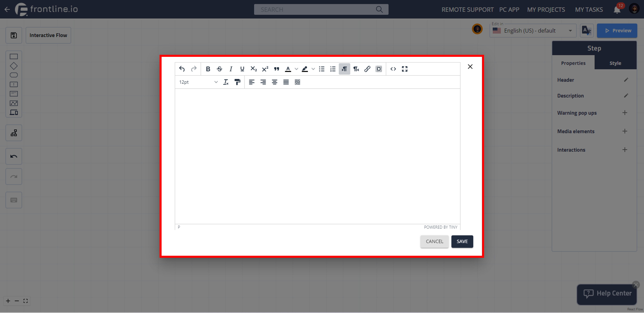This screenshot has width=644, height=313.
Task: Open the Properties tab
Action: tap(573, 63)
